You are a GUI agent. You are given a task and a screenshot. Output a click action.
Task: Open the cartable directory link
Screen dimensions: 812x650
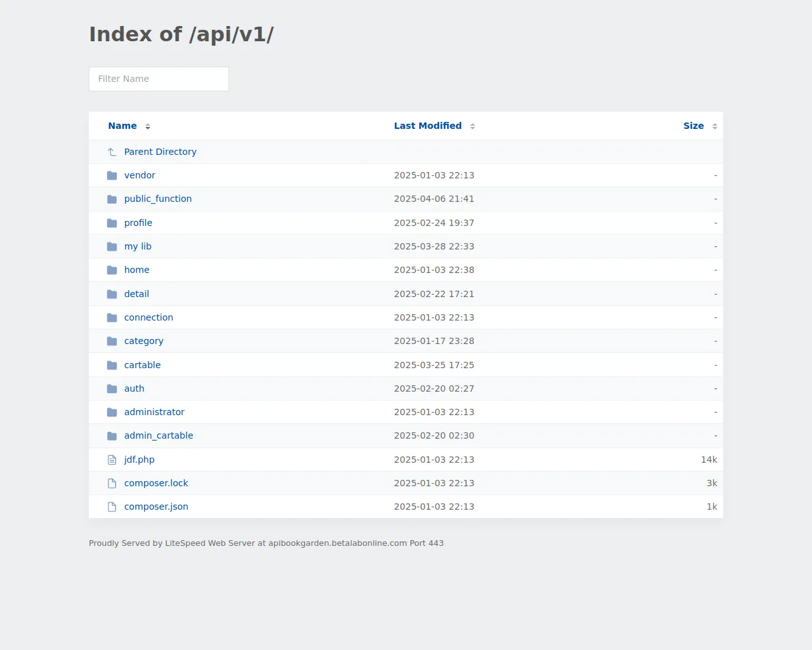[142, 365]
